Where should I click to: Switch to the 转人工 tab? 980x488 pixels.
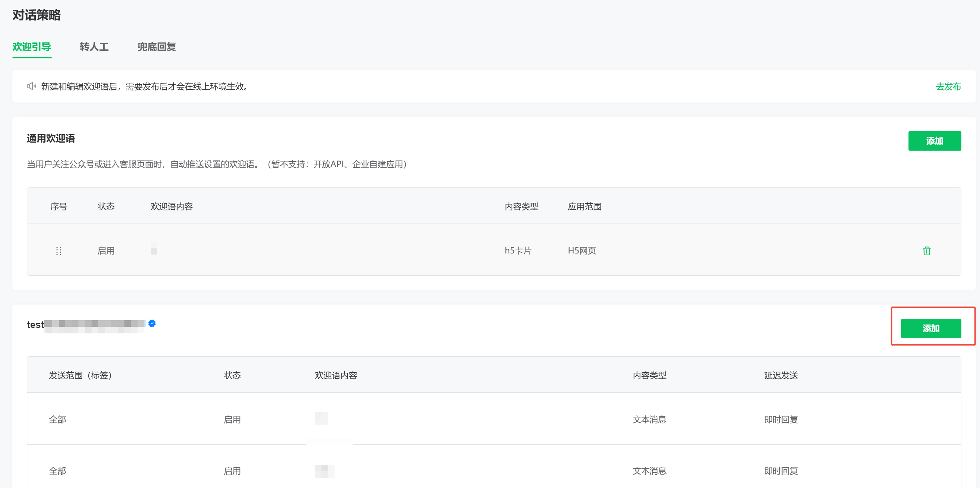(x=94, y=47)
